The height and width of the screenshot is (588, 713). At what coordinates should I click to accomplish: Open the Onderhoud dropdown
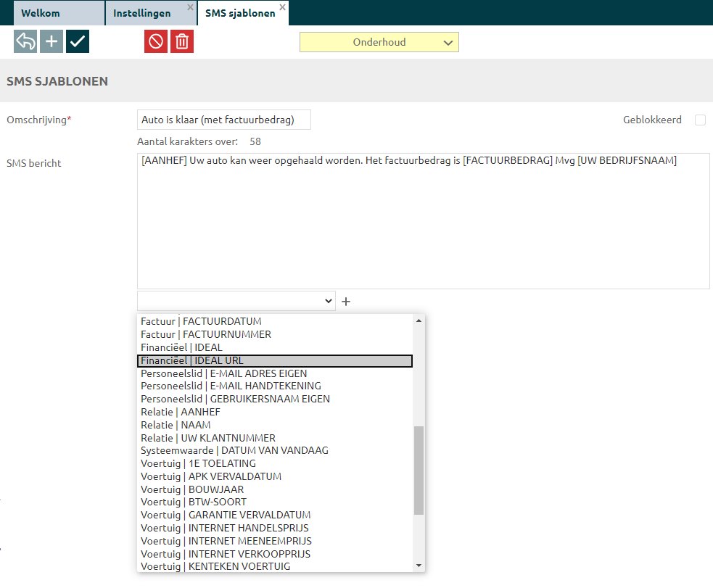click(379, 42)
